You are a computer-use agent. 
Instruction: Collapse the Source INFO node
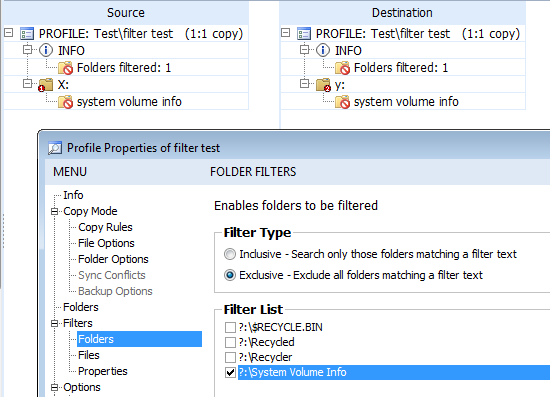[27, 49]
